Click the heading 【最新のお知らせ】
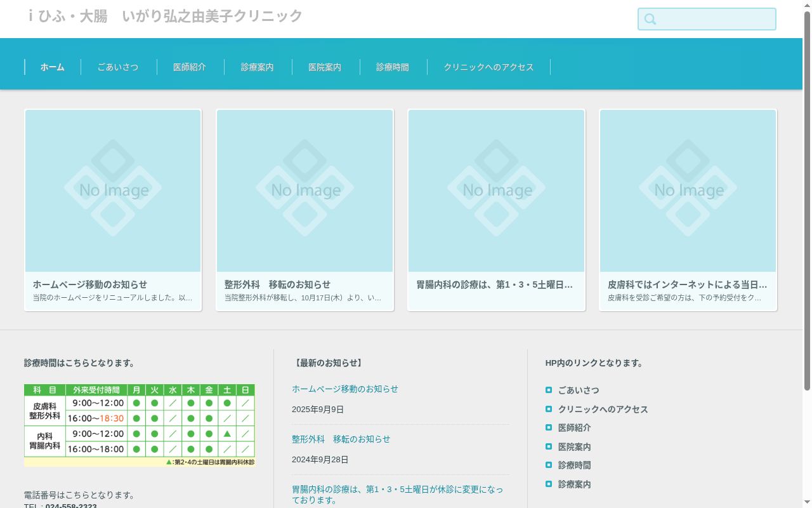Image resolution: width=812 pixels, height=508 pixels. (329, 363)
